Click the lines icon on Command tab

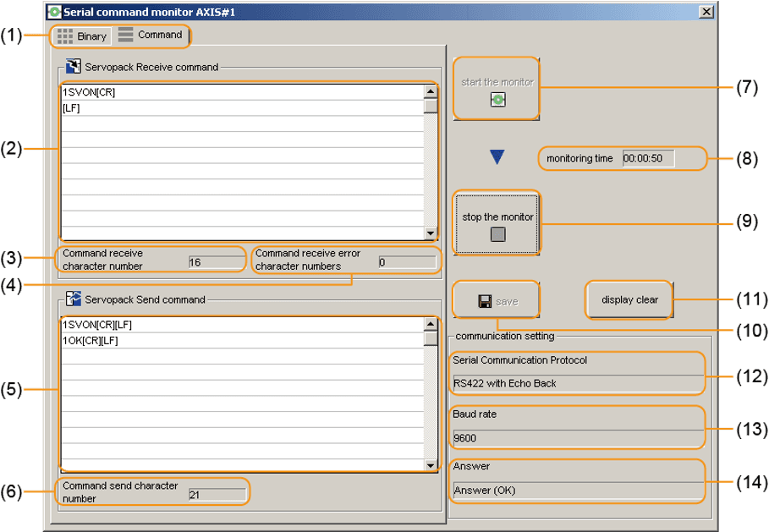125,36
